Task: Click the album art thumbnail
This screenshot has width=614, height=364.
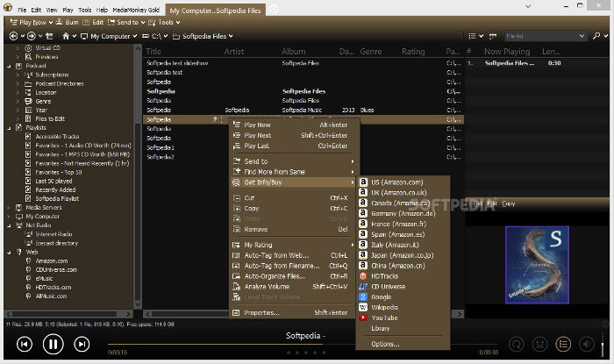Action: 537,265
